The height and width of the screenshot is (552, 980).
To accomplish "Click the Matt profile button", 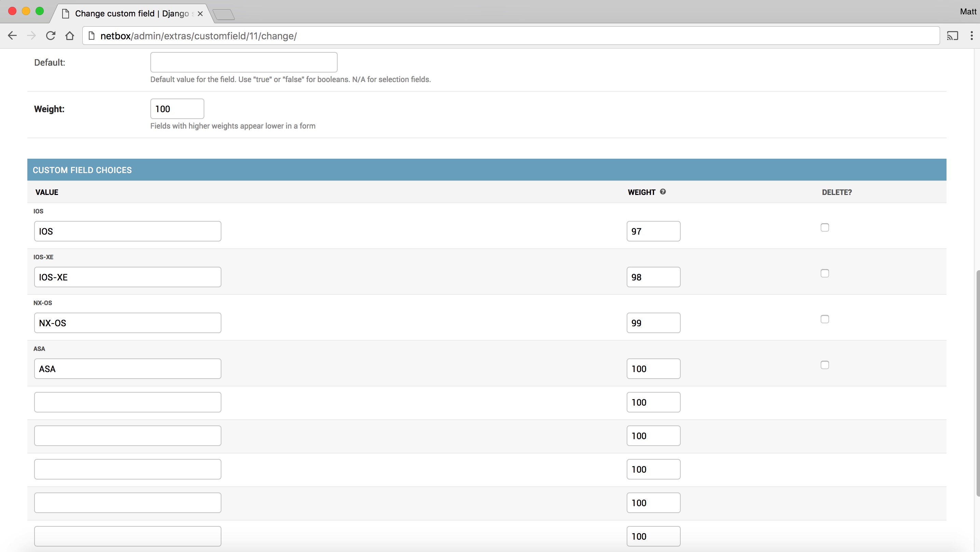I will 968,12.
